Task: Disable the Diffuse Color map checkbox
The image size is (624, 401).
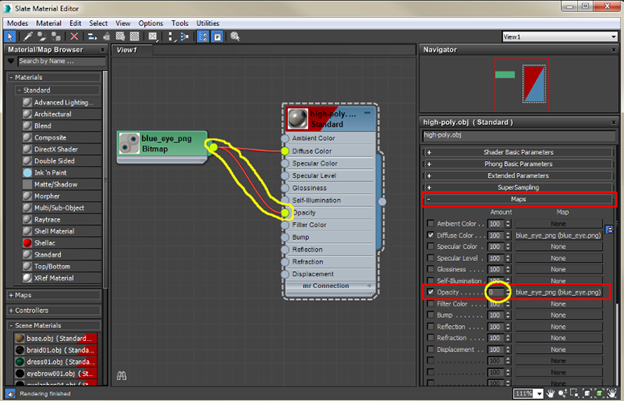Action: coord(430,236)
